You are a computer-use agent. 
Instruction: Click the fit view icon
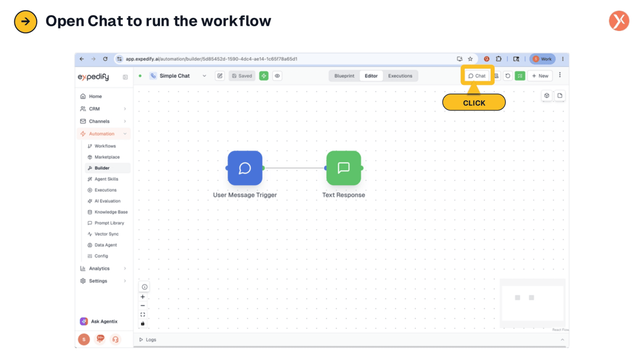point(142,315)
